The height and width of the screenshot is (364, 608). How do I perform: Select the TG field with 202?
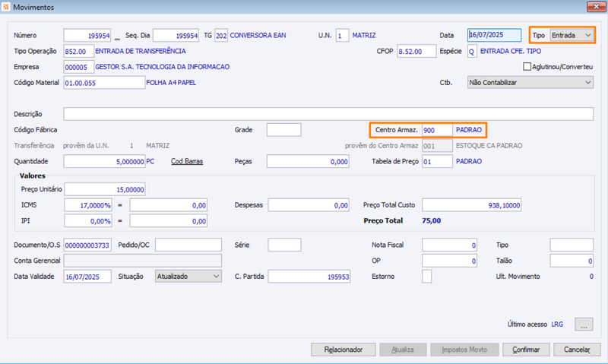coord(221,35)
